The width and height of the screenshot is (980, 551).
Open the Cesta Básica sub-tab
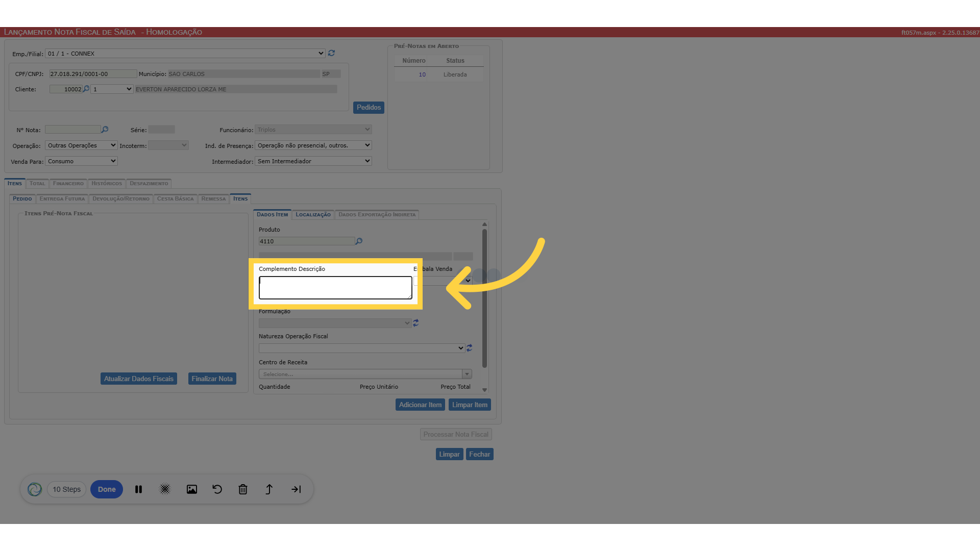point(176,199)
